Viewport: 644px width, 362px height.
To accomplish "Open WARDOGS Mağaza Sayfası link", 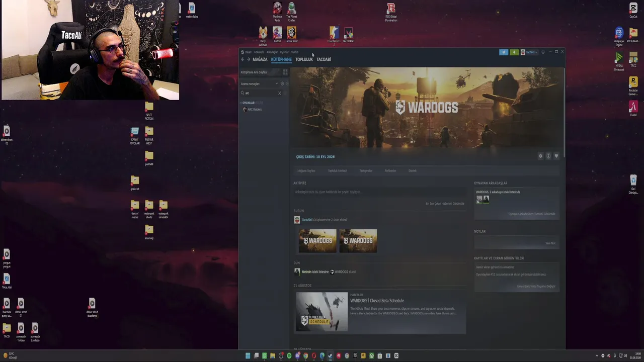I will 306,170.
